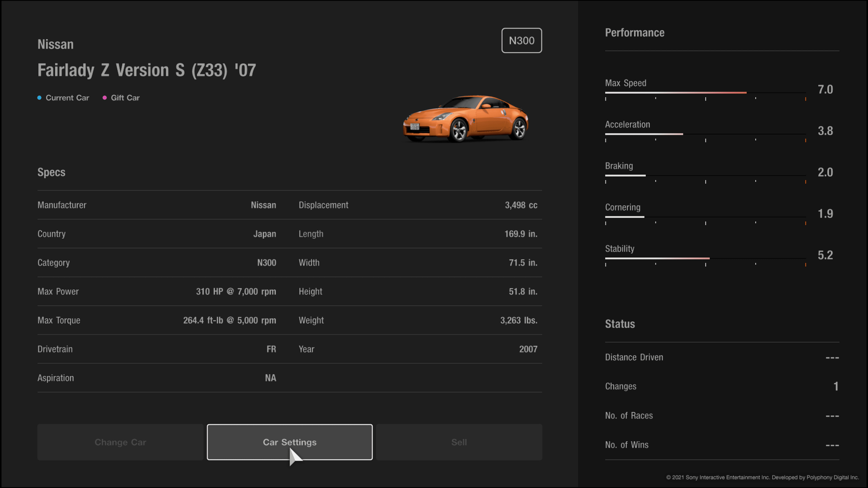Click the Acceleration score 3.8

tap(825, 131)
